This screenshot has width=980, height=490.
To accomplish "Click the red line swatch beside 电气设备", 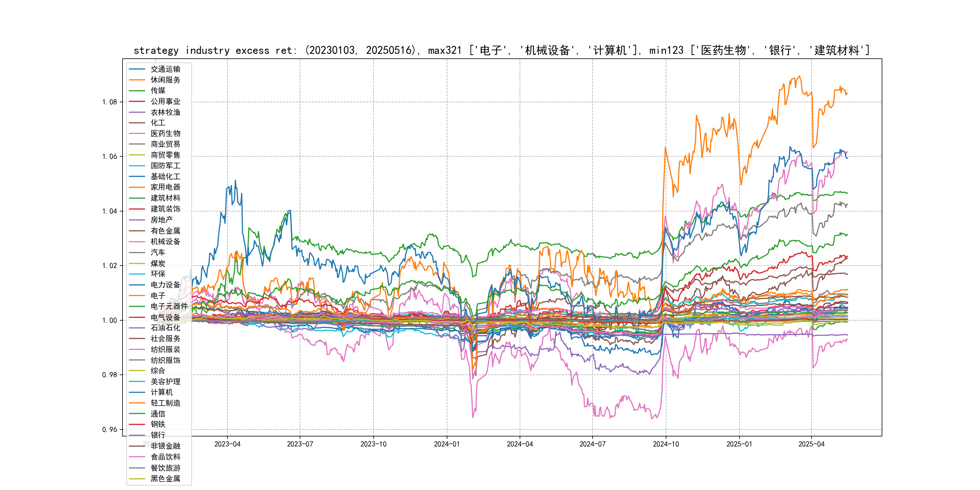I will [x=137, y=317].
